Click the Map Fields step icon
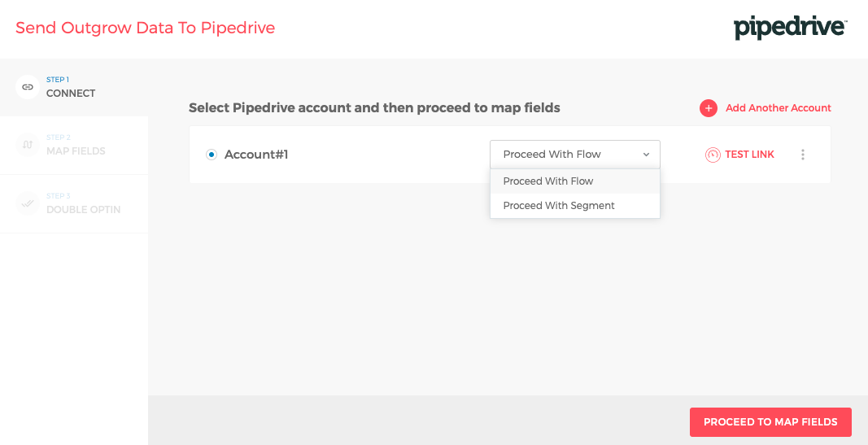868x445 pixels. pyautogui.click(x=28, y=145)
